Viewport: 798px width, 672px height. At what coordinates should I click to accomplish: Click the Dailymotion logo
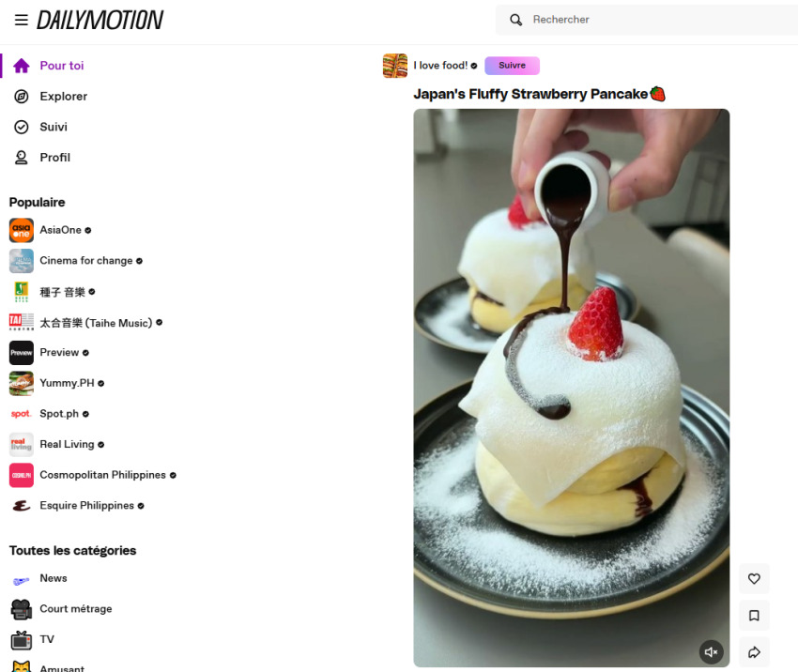point(100,20)
